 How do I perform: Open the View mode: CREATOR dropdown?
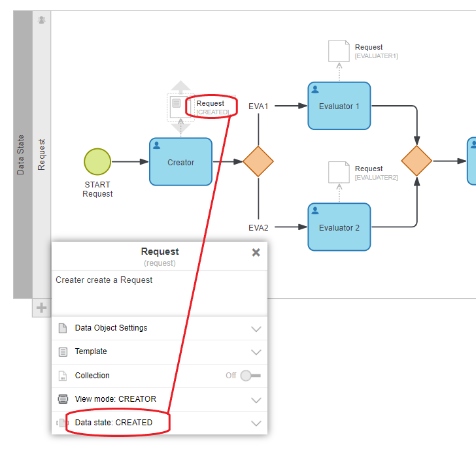[x=256, y=400]
